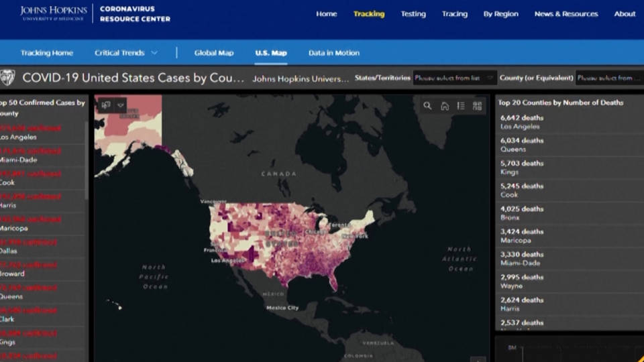Select Tracking in the top navigation
The image size is (644, 362).
point(369,13)
